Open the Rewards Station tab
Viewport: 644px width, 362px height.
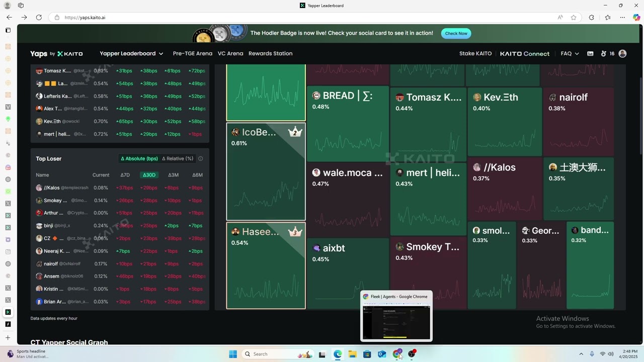pos(270,53)
